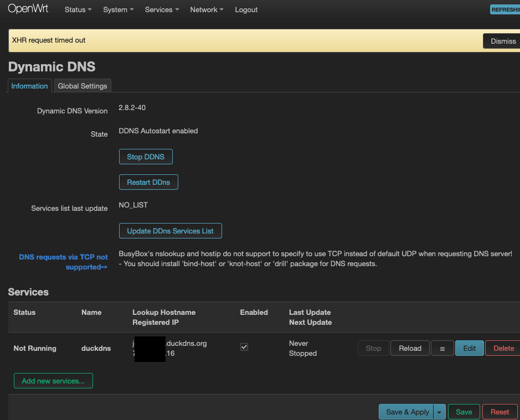The width and height of the screenshot is (520, 420).
Task: Open the Status dropdown menu
Action: click(x=78, y=10)
